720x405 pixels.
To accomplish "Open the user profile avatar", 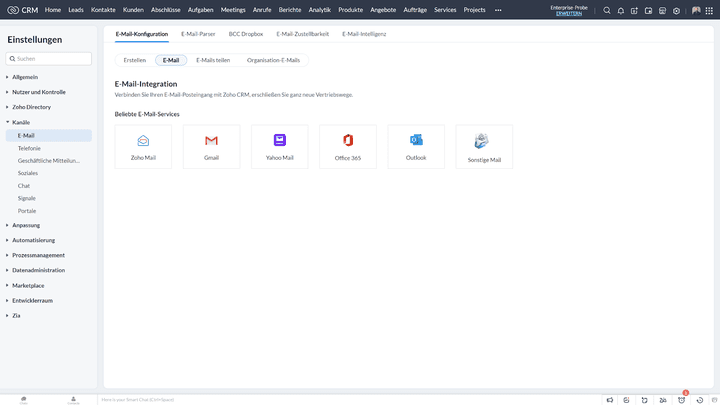I will click(x=696, y=10).
